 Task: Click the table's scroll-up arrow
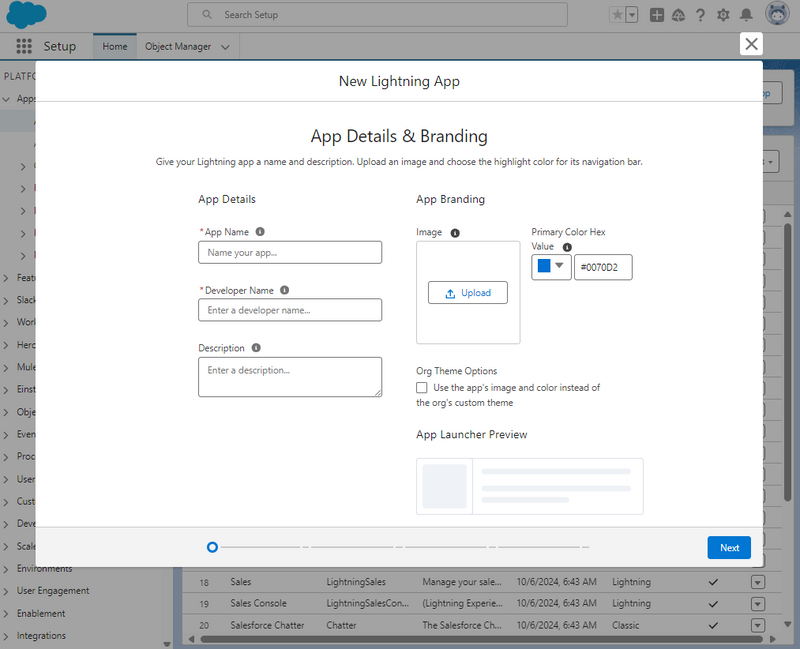(787, 214)
